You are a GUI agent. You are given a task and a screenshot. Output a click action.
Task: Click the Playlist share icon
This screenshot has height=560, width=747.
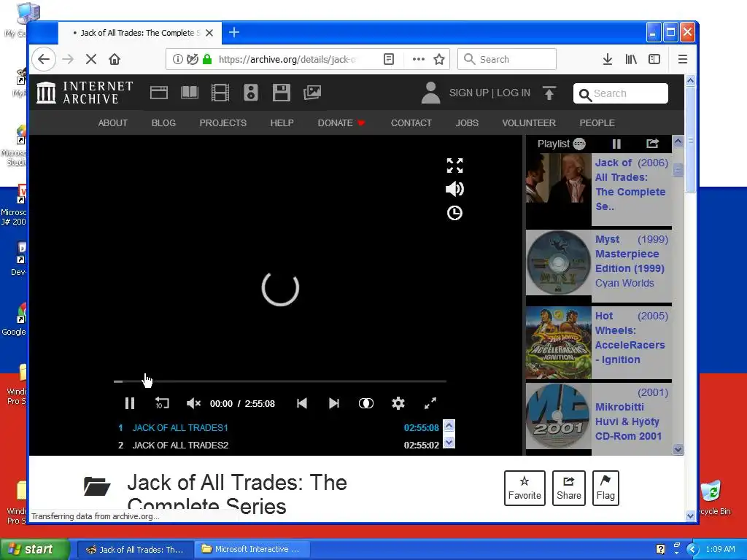click(652, 144)
